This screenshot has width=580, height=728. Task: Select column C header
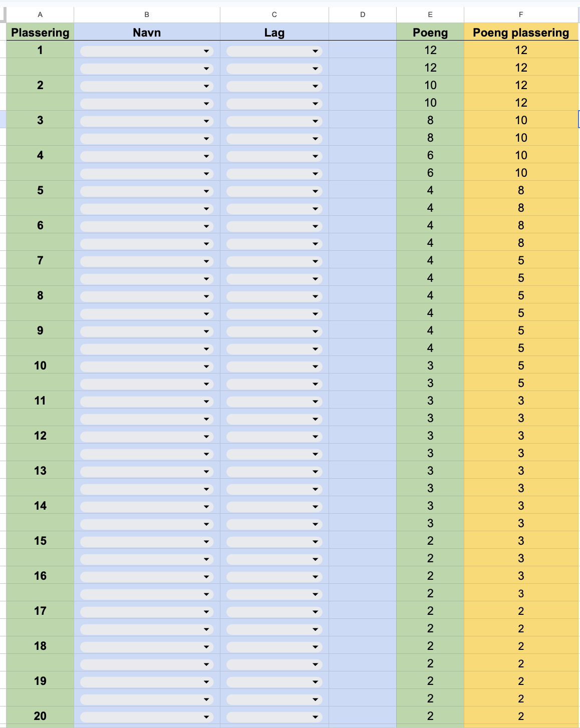pos(274,15)
